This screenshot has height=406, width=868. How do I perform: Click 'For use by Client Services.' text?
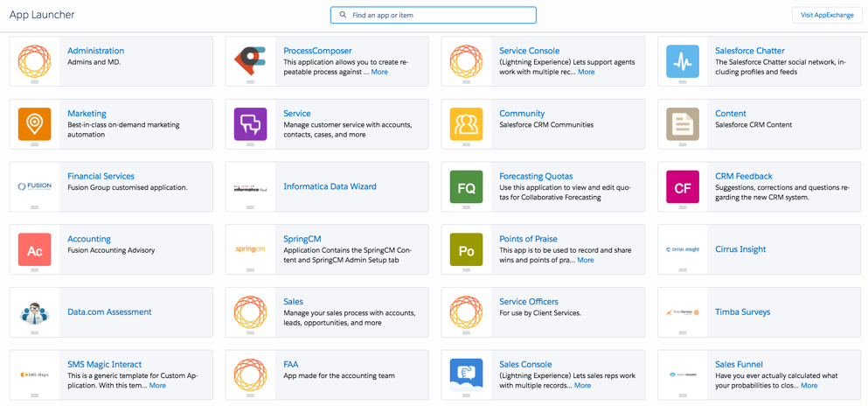540,313
